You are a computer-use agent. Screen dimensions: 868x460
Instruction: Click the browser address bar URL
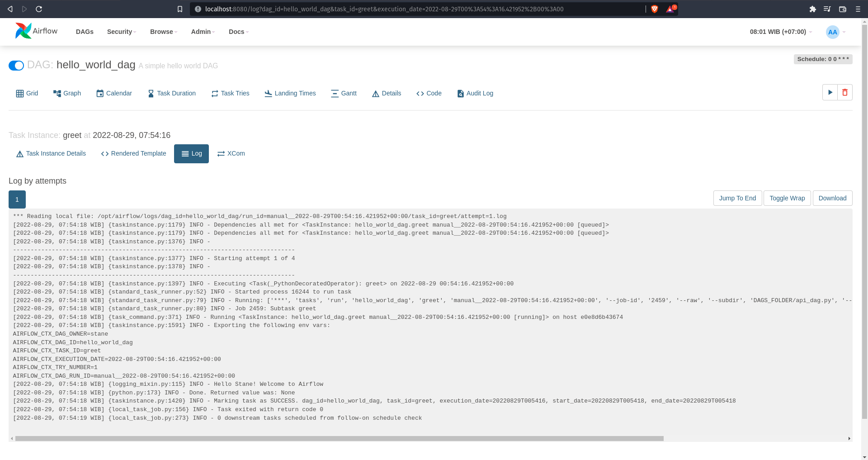click(x=384, y=9)
